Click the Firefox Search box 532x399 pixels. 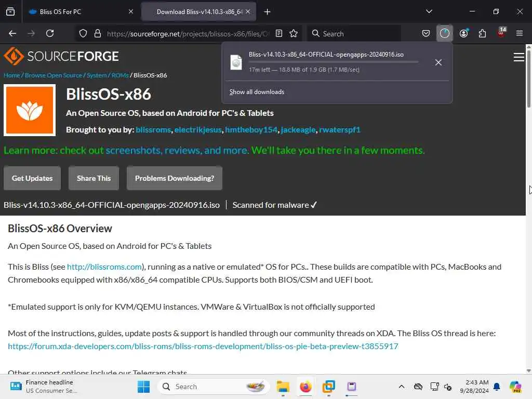[354, 34]
